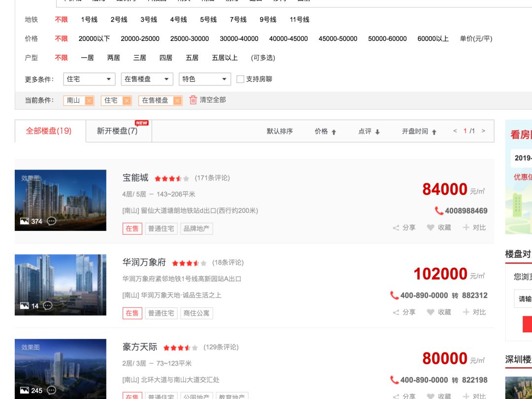Enable the 支持房聊 checkbox
This screenshot has width=532, height=399.
coord(240,79)
